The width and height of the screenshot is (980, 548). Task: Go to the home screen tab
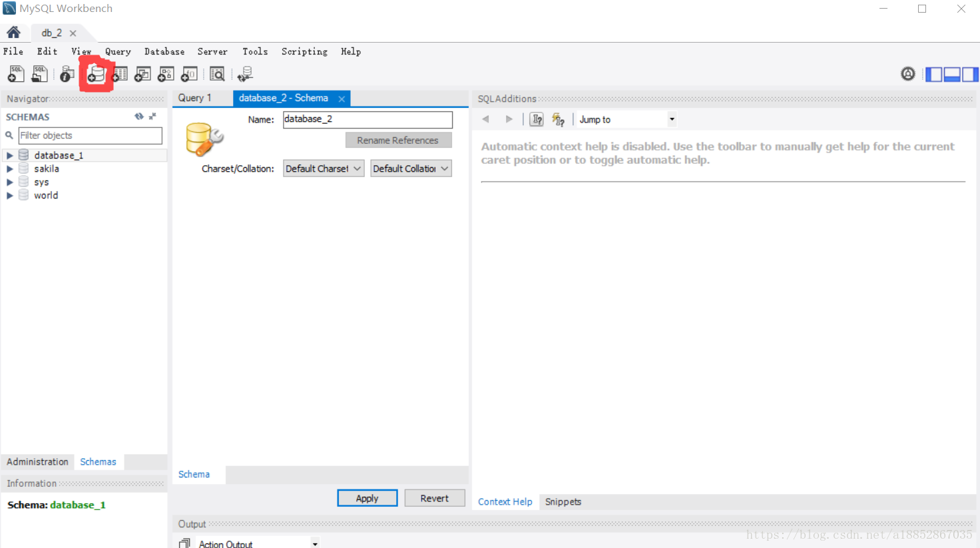(x=13, y=33)
